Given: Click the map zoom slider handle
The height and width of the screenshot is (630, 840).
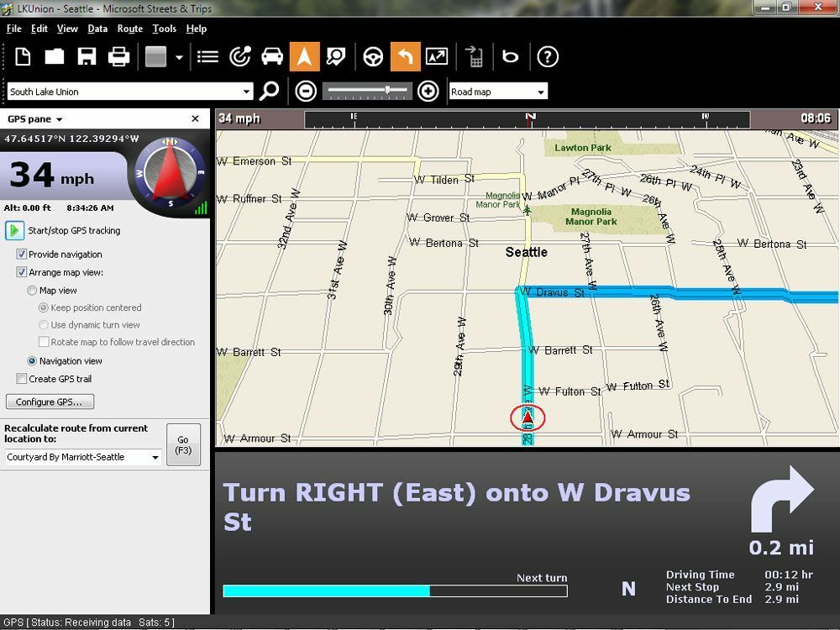Looking at the screenshot, I should pyautogui.click(x=387, y=91).
